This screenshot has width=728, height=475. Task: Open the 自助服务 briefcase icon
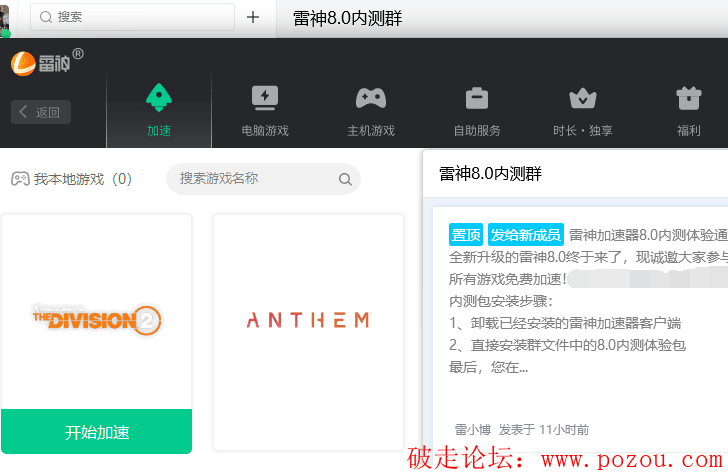coord(477,97)
